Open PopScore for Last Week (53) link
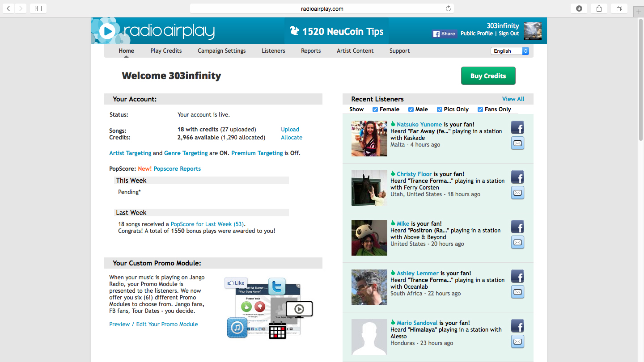This screenshot has width=644, height=362. [x=208, y=224]
